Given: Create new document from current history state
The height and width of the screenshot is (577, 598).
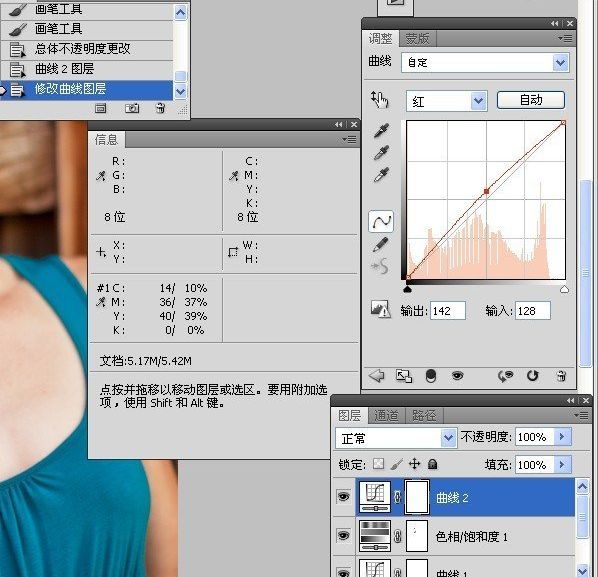Looking at the screenshot, I should click(x=101, y=109).
